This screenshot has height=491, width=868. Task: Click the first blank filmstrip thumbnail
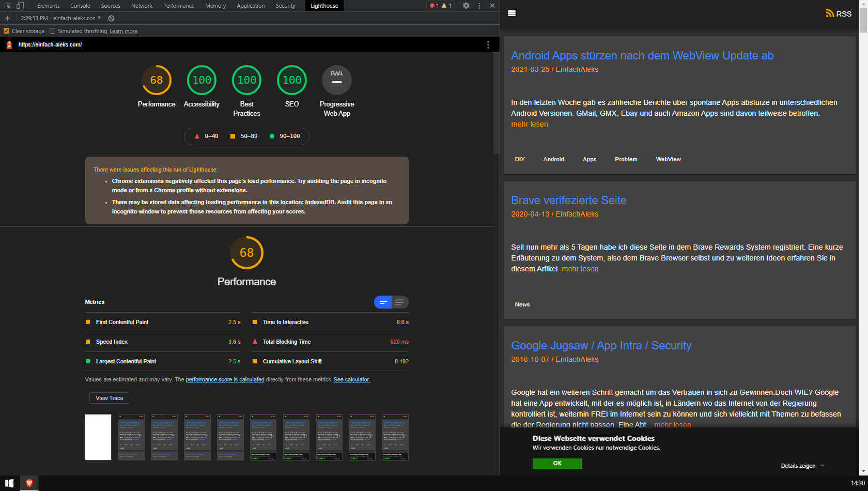point(98,437)
